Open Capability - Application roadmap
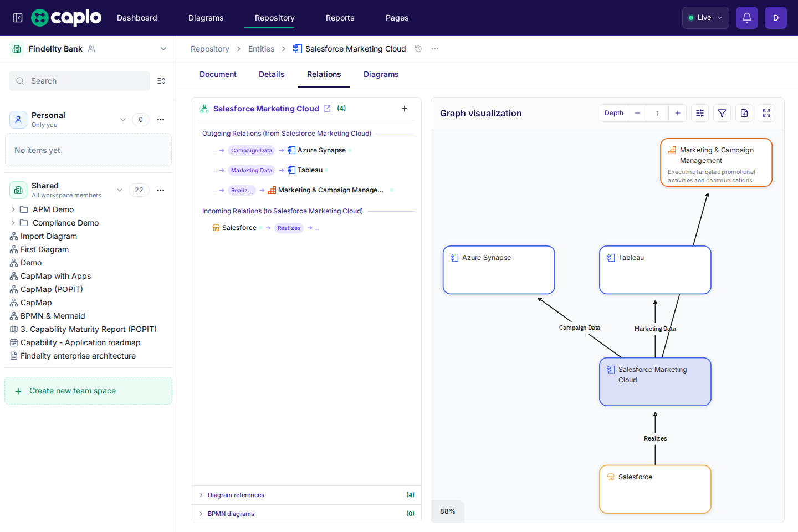This screenshot has width=798, height=532. [x=80, y=342]
